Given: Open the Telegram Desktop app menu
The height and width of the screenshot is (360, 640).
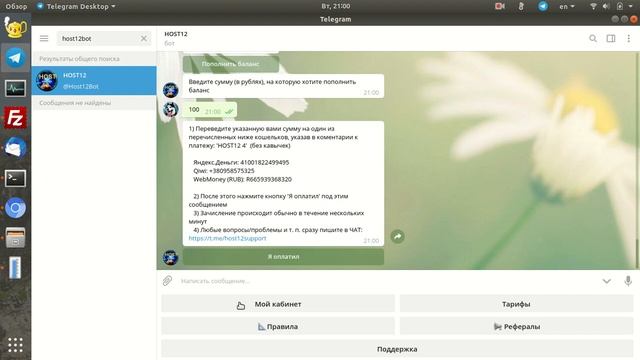Looking at the screenshot, I should [x=76, y=6].
